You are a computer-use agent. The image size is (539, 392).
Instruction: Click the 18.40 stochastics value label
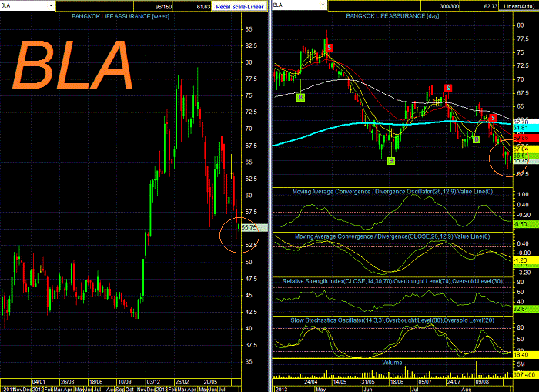[x=525, y=355]
